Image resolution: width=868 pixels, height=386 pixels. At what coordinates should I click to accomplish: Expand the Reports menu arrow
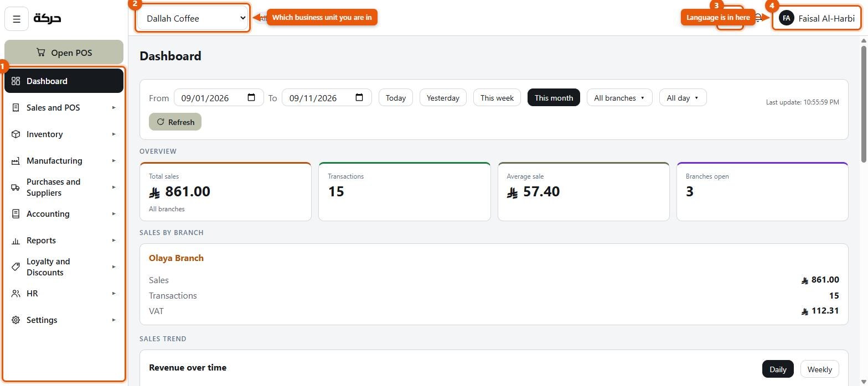tap(113, 241)
